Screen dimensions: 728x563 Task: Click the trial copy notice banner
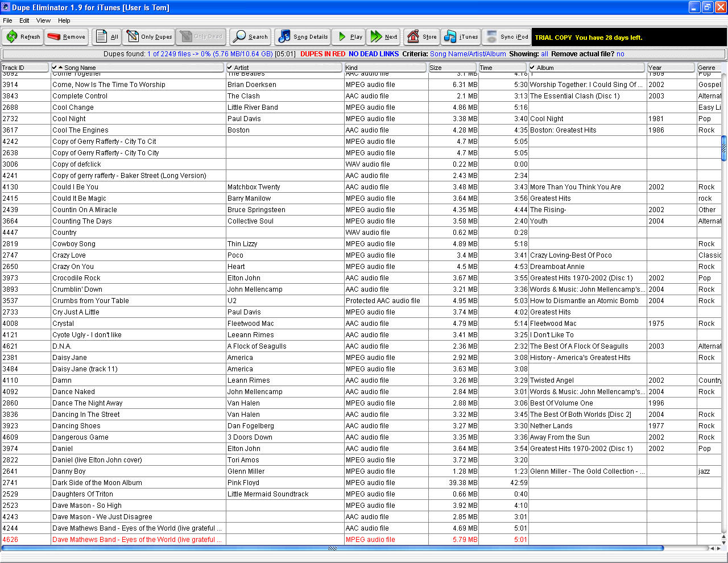629,37
